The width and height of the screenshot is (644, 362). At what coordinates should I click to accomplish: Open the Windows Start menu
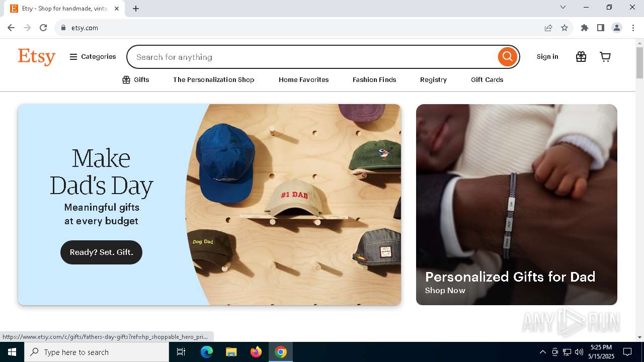pyautogui.click(x=12, y=352)
